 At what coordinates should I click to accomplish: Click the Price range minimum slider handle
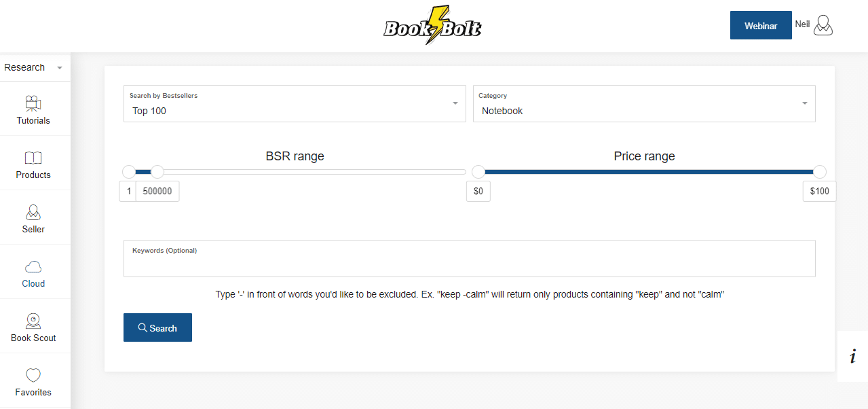pos(478,171)
